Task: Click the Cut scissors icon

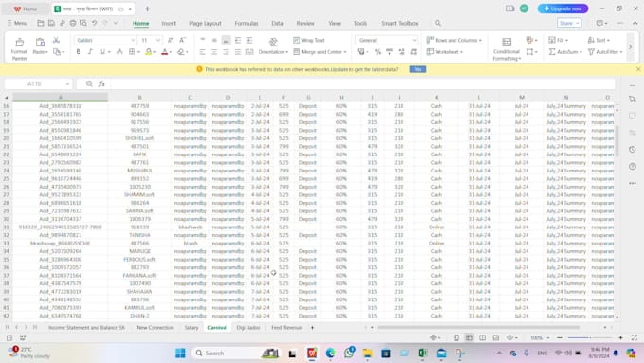Action: (56, 40)
